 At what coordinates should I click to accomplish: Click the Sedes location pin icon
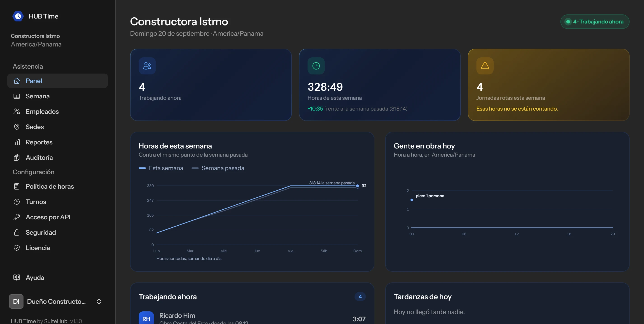17,127
